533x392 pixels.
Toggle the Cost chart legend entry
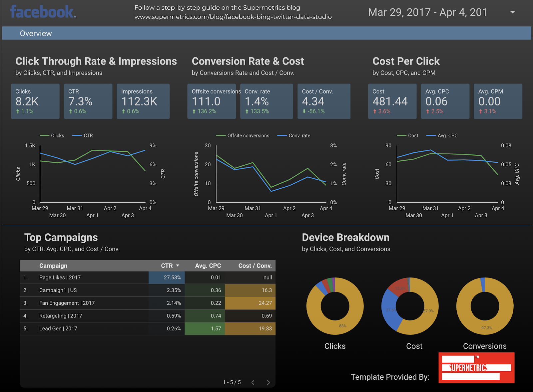407,135
